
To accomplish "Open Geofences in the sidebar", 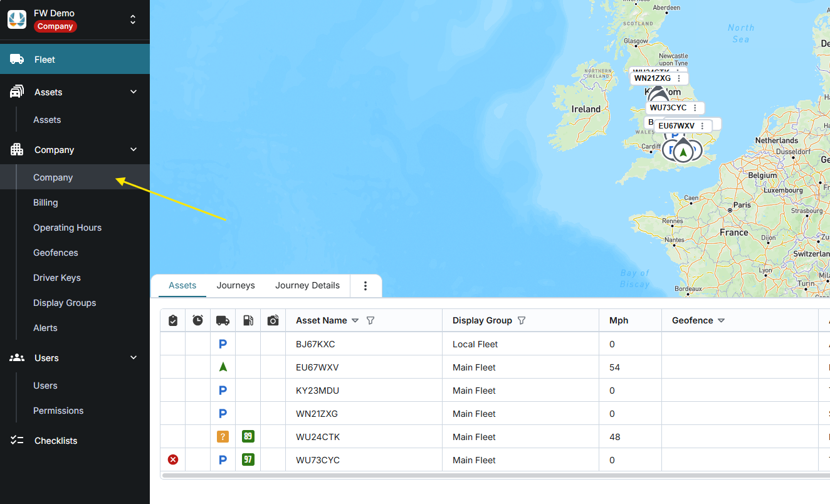I will (x=56, y=253).
